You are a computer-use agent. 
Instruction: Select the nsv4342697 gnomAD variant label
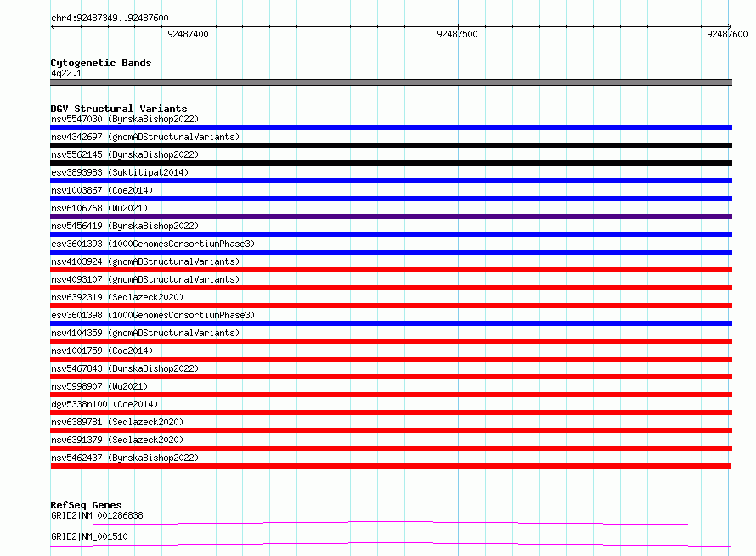[x=145, y=137]
